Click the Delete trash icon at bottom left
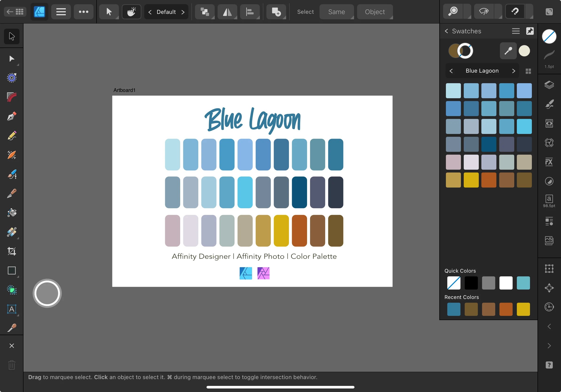 12,365
